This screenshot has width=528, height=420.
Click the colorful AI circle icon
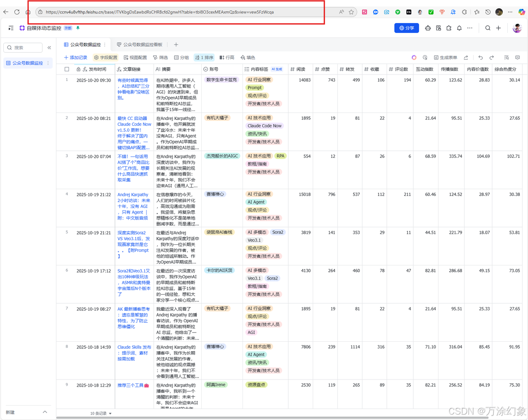tap(414, 58)
